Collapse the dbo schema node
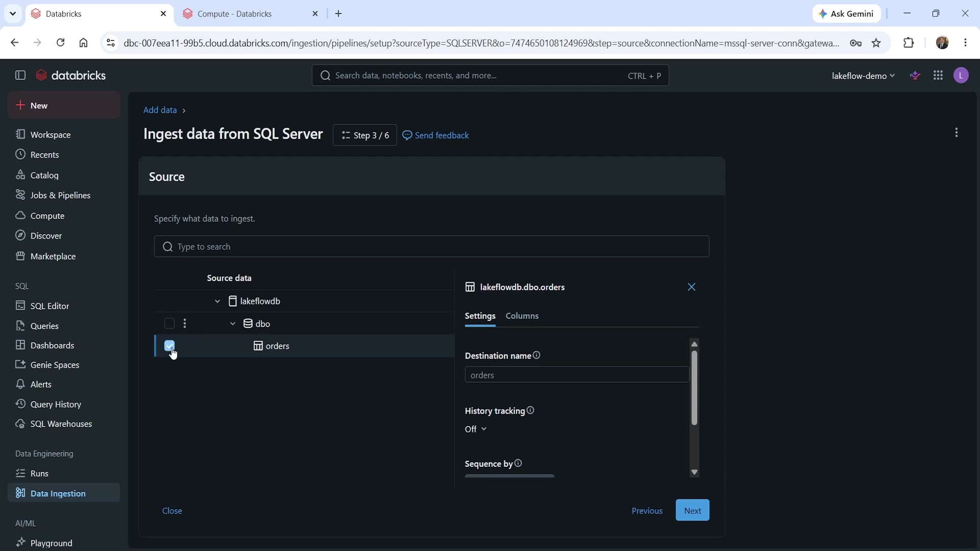The width and height of the screenshot is (980, 551). coord(233,324)
